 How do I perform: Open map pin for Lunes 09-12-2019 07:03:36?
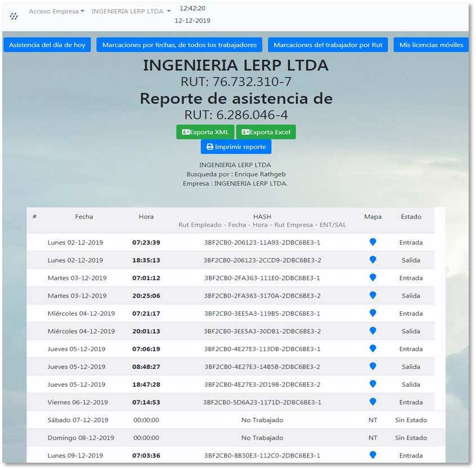372,455
